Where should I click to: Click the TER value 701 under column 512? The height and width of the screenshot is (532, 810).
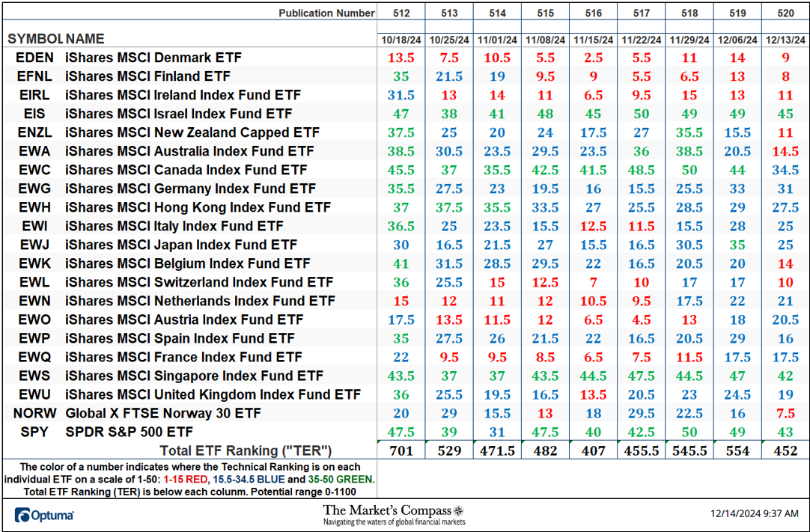pos(401,450)
